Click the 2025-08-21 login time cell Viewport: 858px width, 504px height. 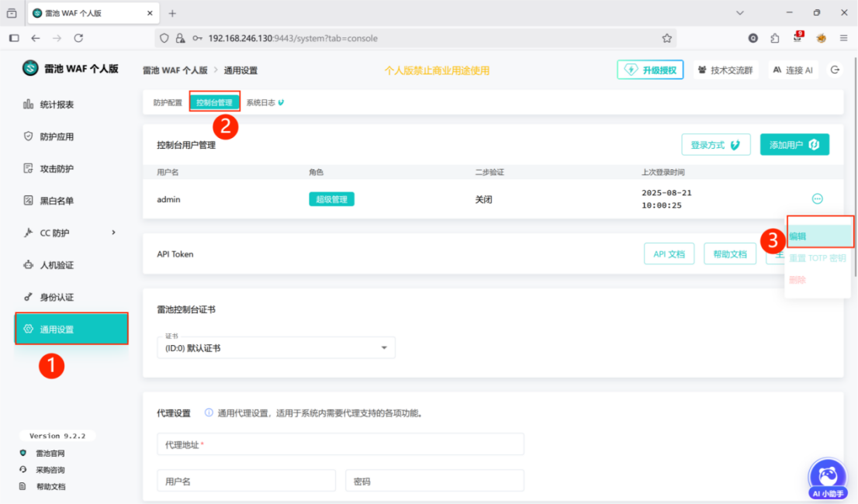coord(666,199)
